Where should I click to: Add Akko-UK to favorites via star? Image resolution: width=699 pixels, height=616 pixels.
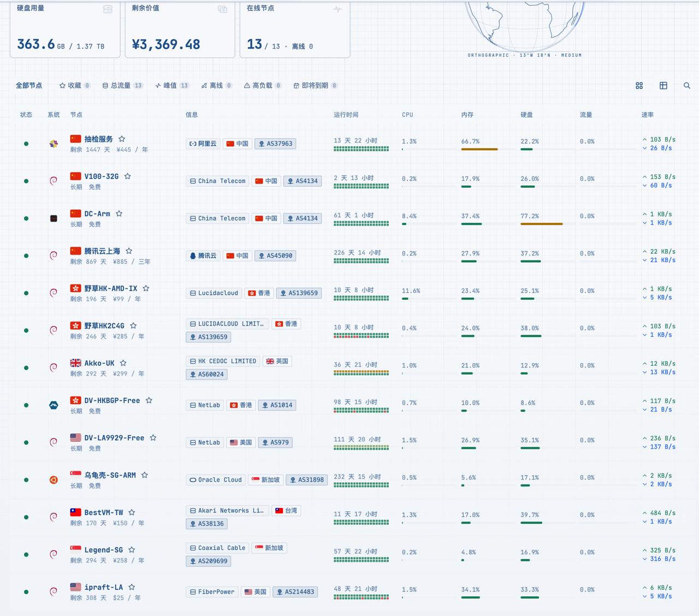pos(123,363)
